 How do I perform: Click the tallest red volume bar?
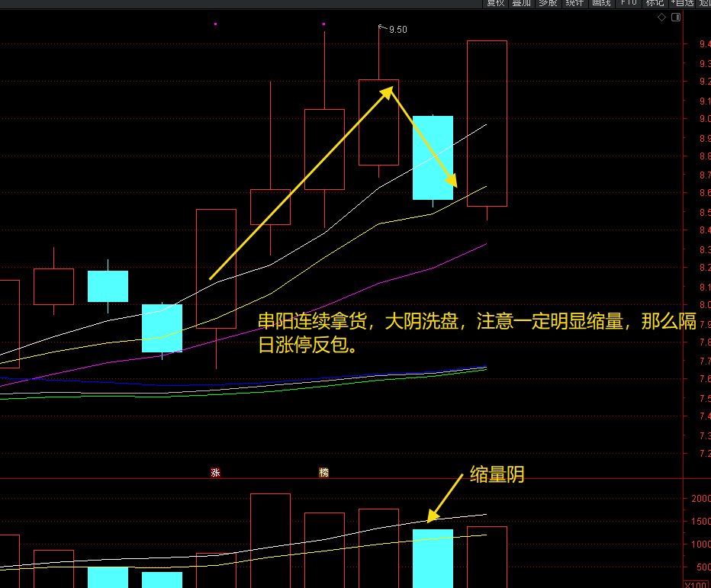pyautogui.click(x=270, y=541)
